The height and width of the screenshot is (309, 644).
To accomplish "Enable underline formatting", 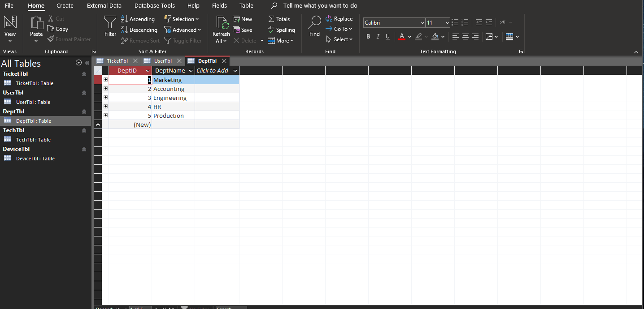I will tap(387, 36).
